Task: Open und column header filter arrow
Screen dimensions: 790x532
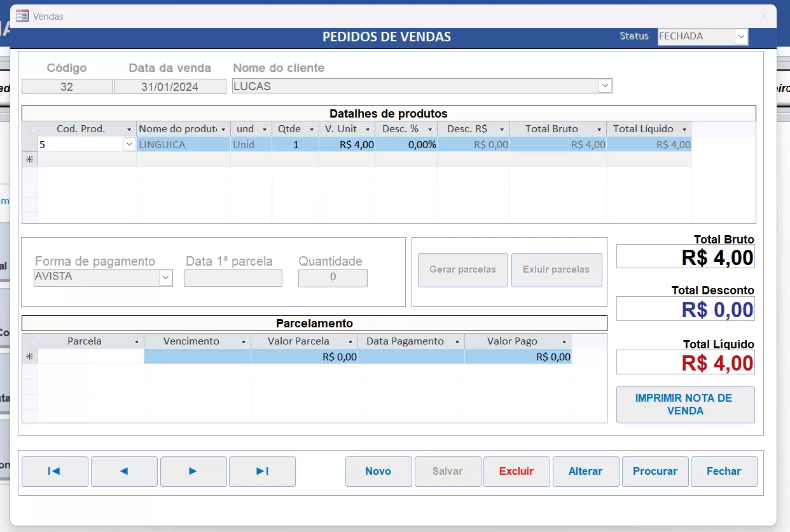Action: [265, 130]
